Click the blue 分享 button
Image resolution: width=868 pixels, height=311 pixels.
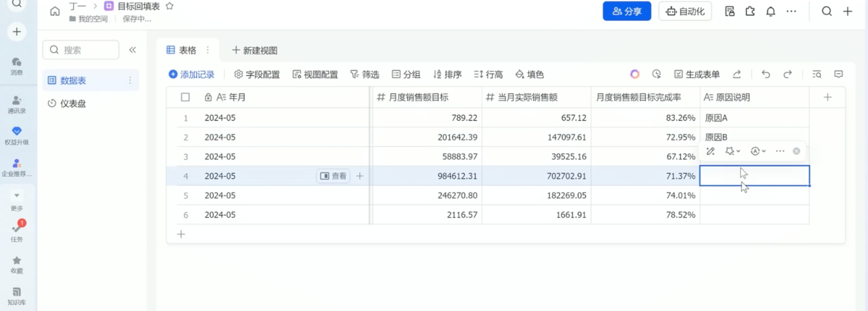(x=626, y=12)
